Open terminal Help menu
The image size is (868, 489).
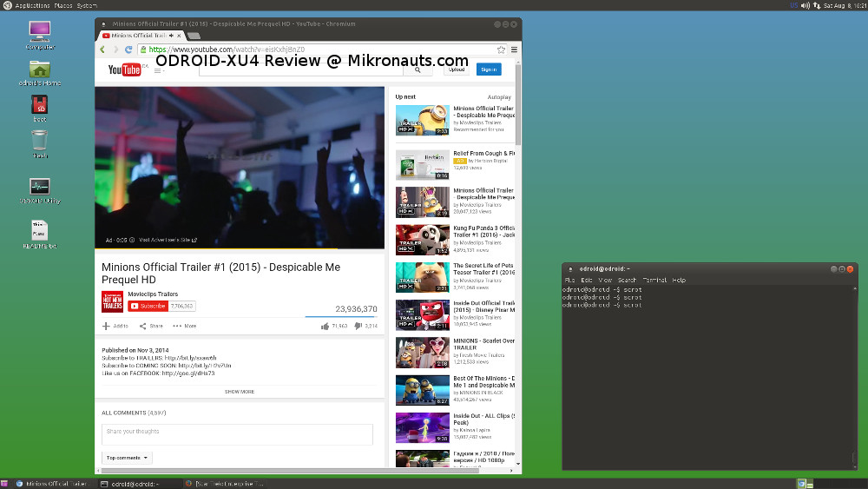pos(679,281)
